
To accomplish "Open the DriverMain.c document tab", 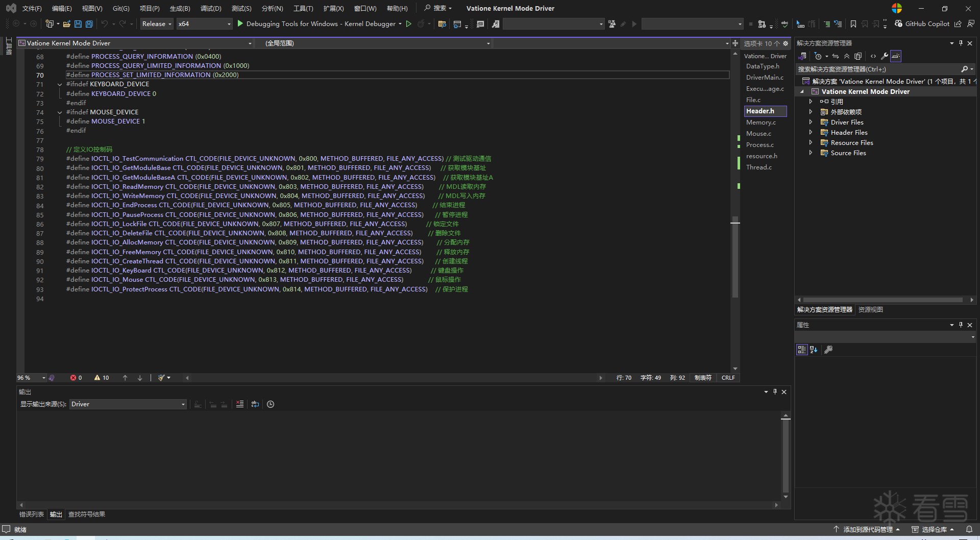I will tap(765, 78).
